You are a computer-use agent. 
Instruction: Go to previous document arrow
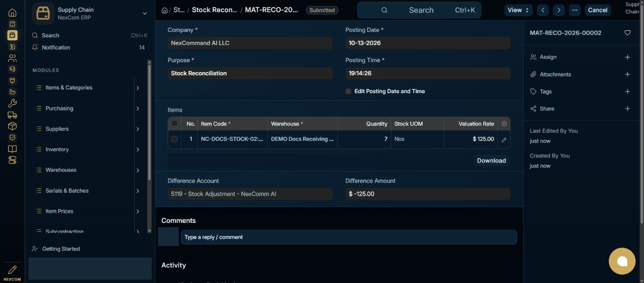point(543,10)
